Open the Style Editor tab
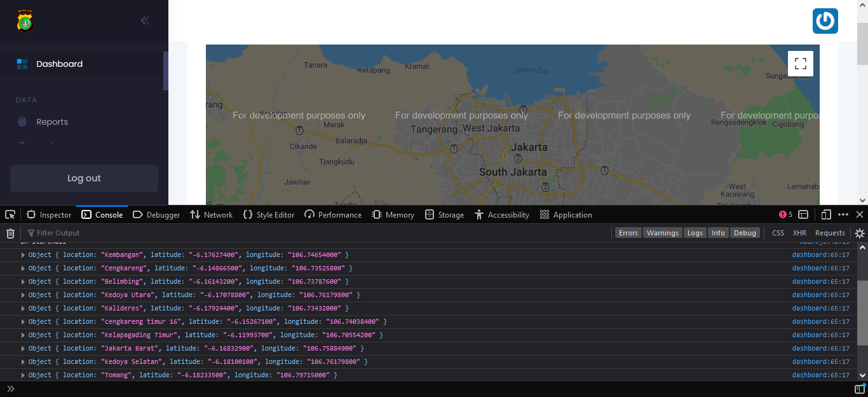This screenshot has width=868, height=397. tap(269, 214)
